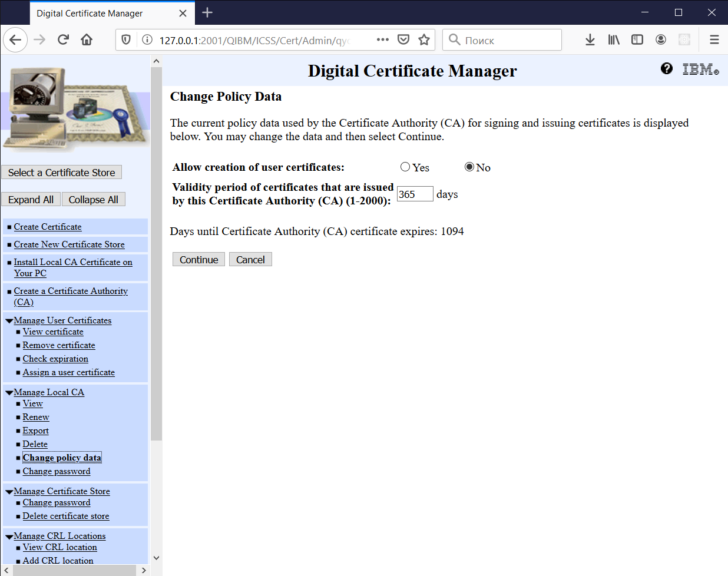Toggle the sidebar view icon
The height and width of the screenshot is (576, 728).
click(637, 40)
